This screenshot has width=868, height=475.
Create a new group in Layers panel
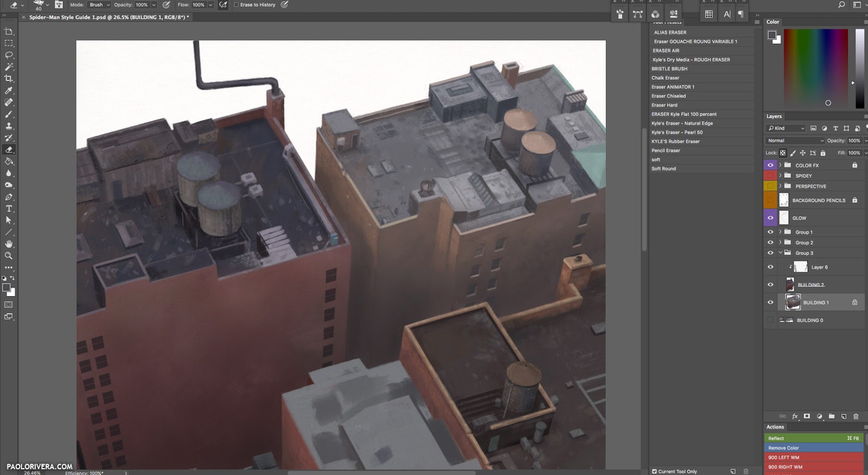tap(832, 416)
